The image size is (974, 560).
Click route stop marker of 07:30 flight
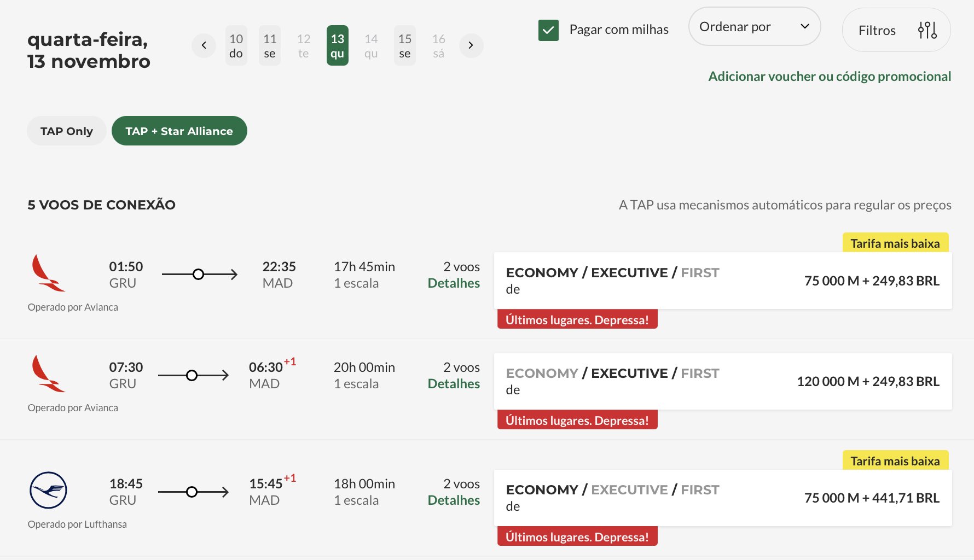click(192, 375)
